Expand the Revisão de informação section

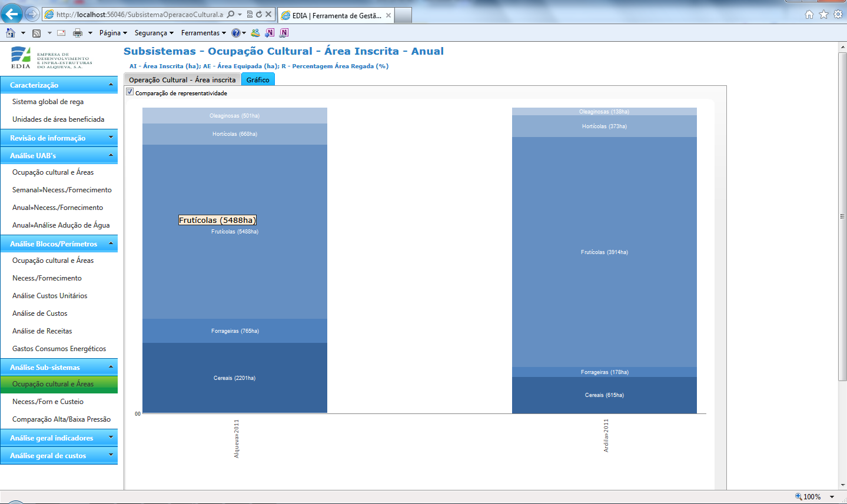(x=59, y=138)
